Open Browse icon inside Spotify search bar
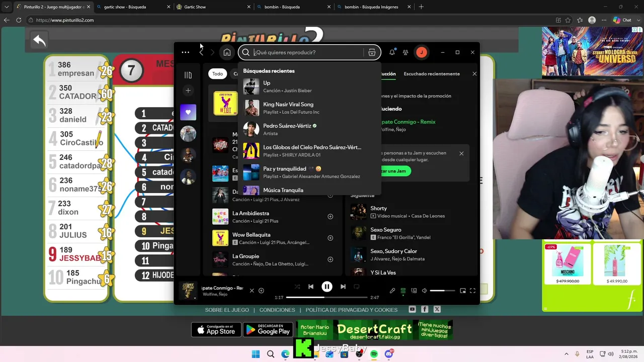 (372, 52)
